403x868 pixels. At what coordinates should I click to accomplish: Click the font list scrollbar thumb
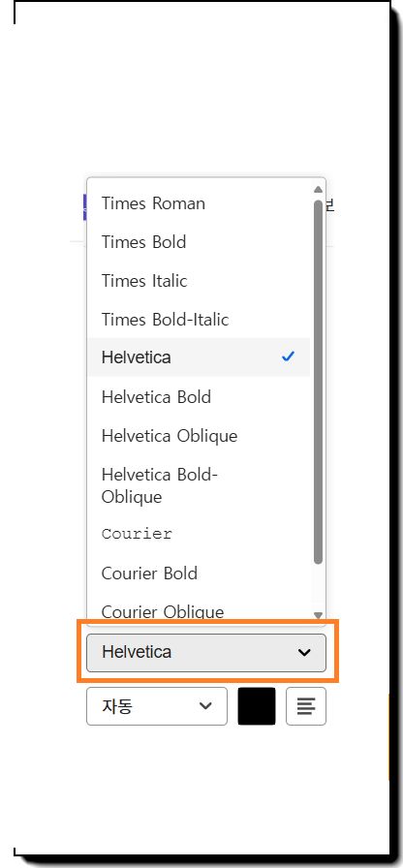click(x=318, y=382)
